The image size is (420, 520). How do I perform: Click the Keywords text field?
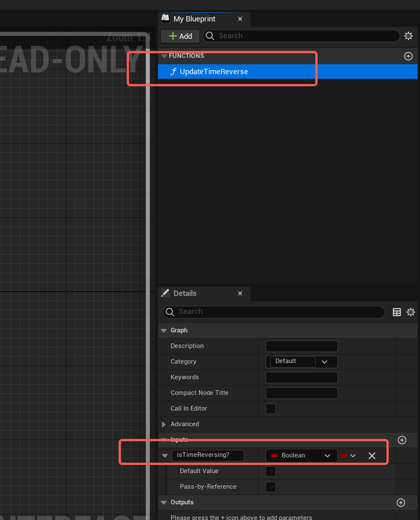301,378
